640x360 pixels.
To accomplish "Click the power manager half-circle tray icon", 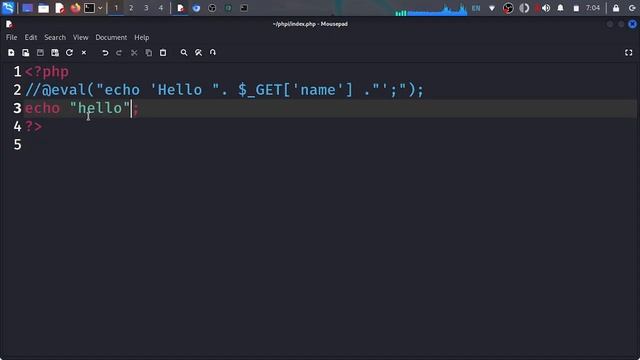I will pos(524,8).
